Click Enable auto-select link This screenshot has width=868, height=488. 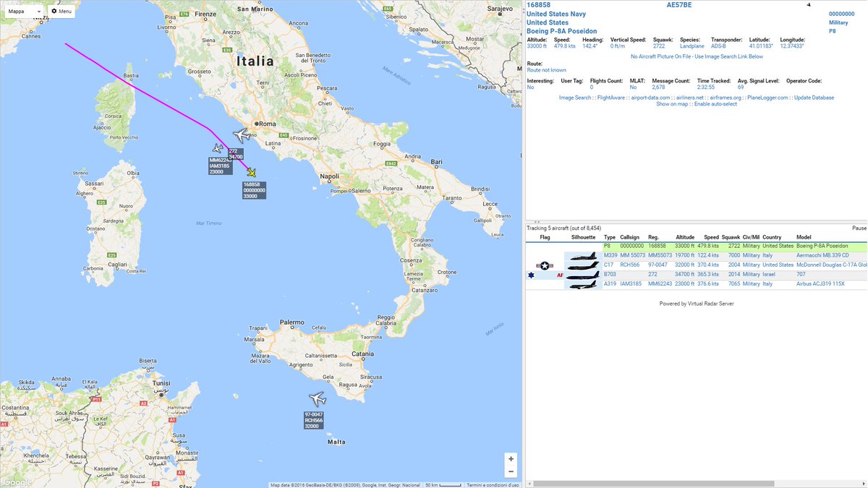pos(715,104)
